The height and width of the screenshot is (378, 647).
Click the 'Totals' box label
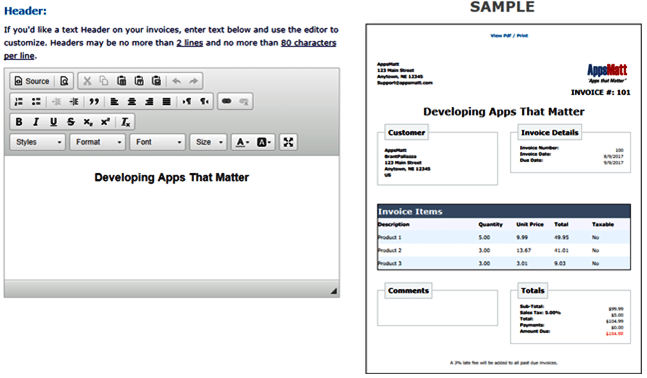[x=533, y=291]
